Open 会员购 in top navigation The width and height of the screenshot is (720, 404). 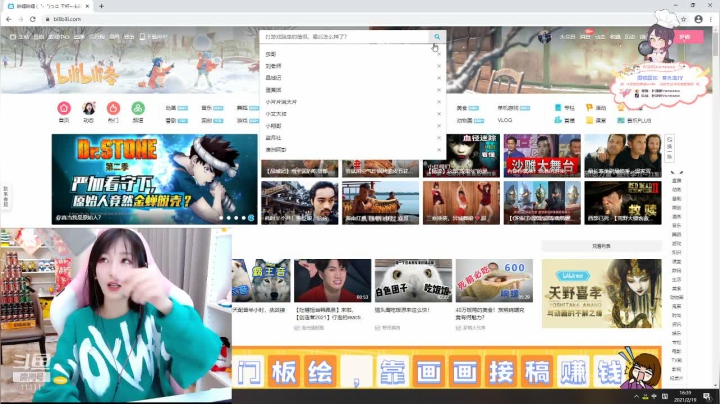point(97,37)
